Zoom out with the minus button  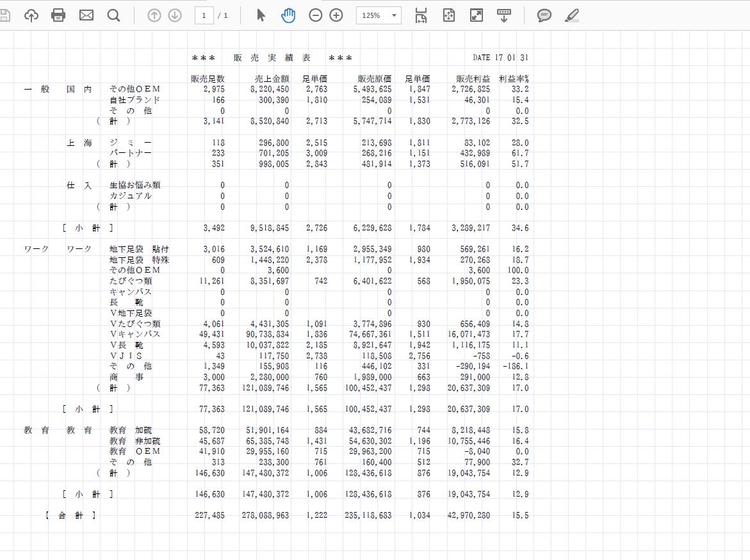coord(316,15)
